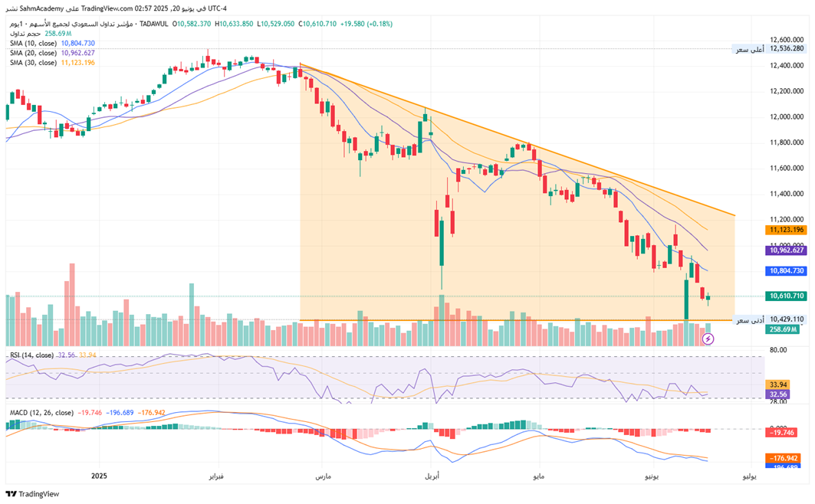Select the SMA (30, close) legend label
This screenshot has height=504, width=815.
[x=33, y=63]
